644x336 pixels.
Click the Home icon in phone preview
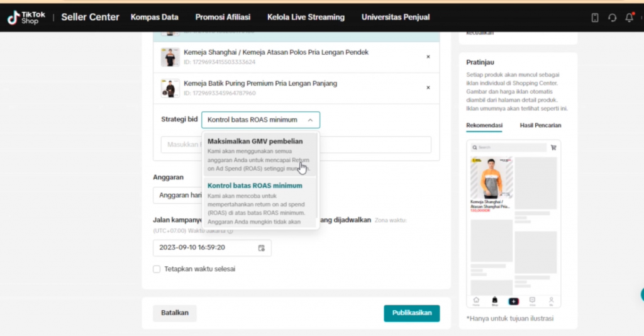click(x=476, y=301)
